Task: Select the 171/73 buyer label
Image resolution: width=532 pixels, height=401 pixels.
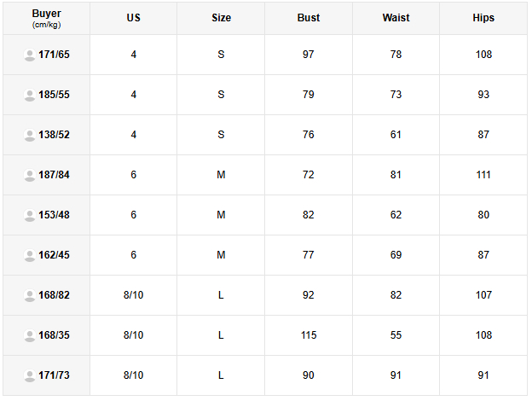Action: coord(54,375)
